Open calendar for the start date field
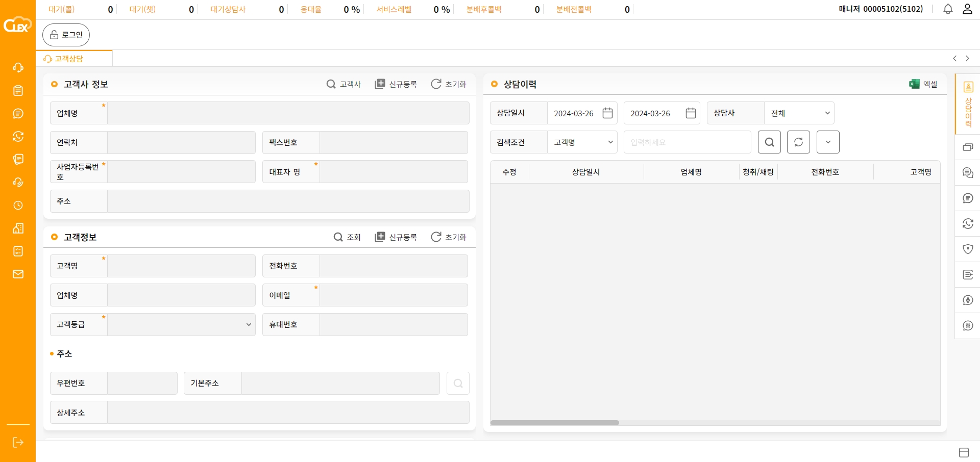 tap(607, 113)
